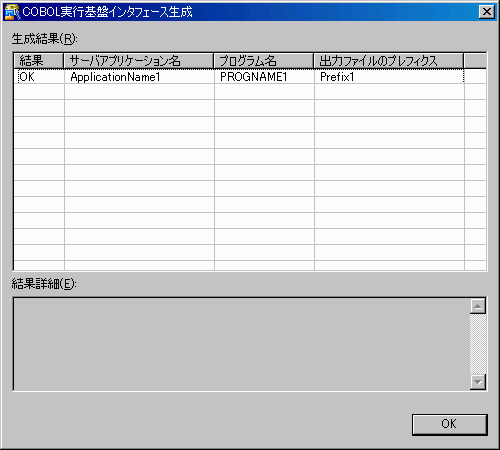Image resolution: width=500 pixels, height=450 pixels.
Task: Select the OK result cell in first row
Action: click(x=39, y=77)
